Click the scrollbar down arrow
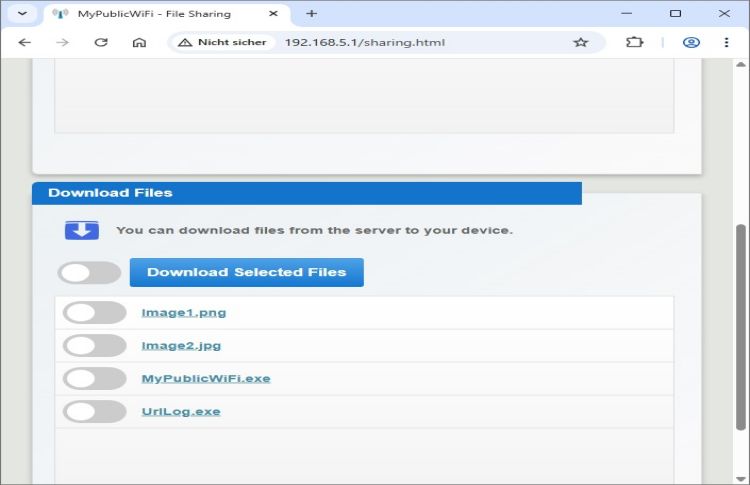The height and width of the screenshot is (485, 750). tap(741, 478)
